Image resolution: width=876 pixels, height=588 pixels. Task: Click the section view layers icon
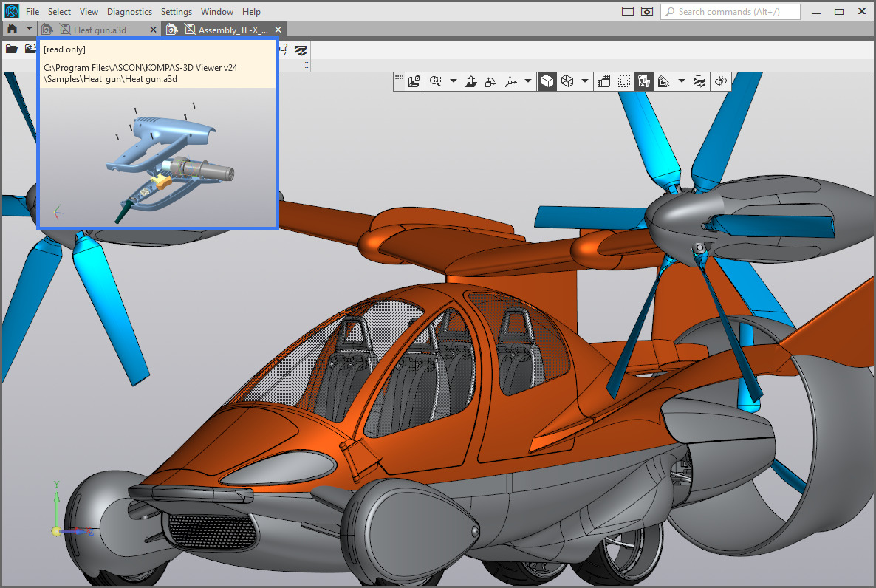(x=699, y=81)
